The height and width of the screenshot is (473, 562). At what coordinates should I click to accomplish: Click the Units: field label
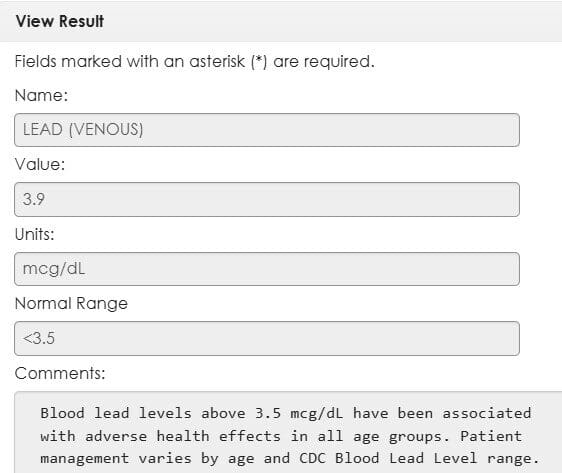(x=34, y=234)
